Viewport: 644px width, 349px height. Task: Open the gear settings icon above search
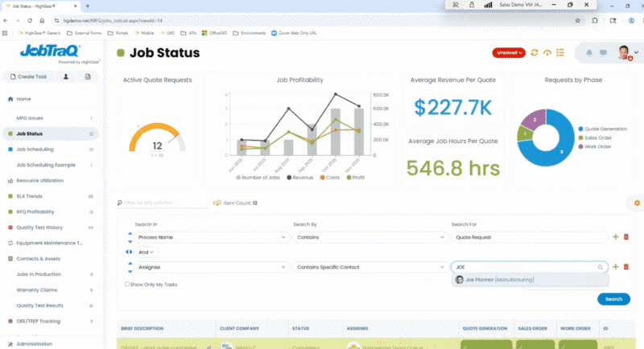637,203
